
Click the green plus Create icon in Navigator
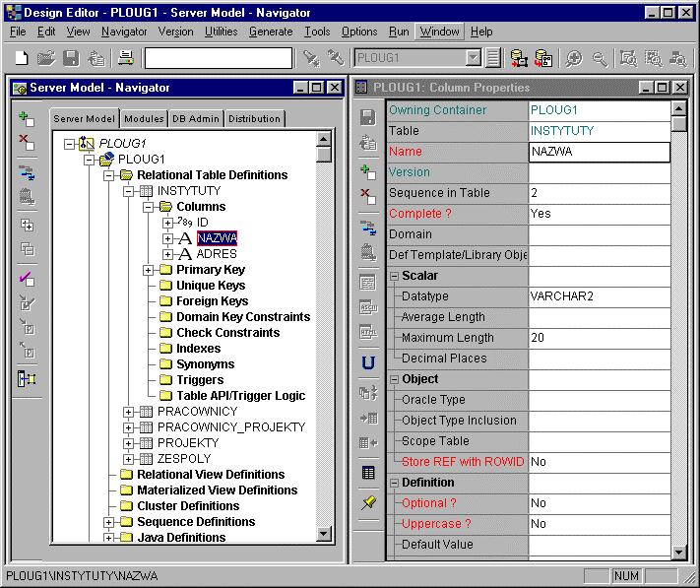tap(27, 119)
